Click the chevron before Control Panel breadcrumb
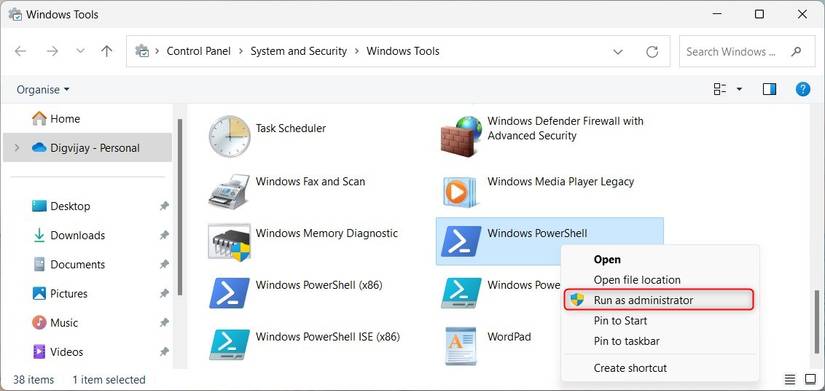Image resolution: width=825 pixels, height=391 pixels. click(x=157, y=51)
